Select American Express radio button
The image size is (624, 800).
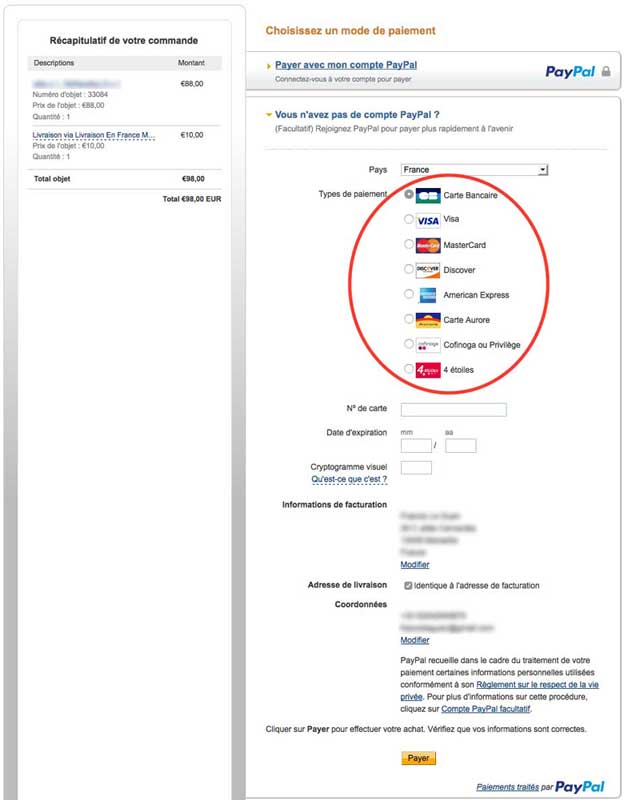(408, 293)
